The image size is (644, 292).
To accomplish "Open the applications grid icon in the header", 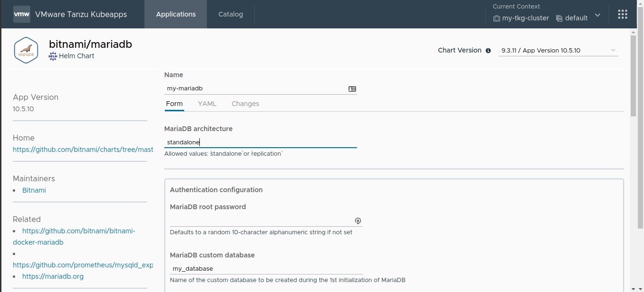I will (x=622, y=14).
